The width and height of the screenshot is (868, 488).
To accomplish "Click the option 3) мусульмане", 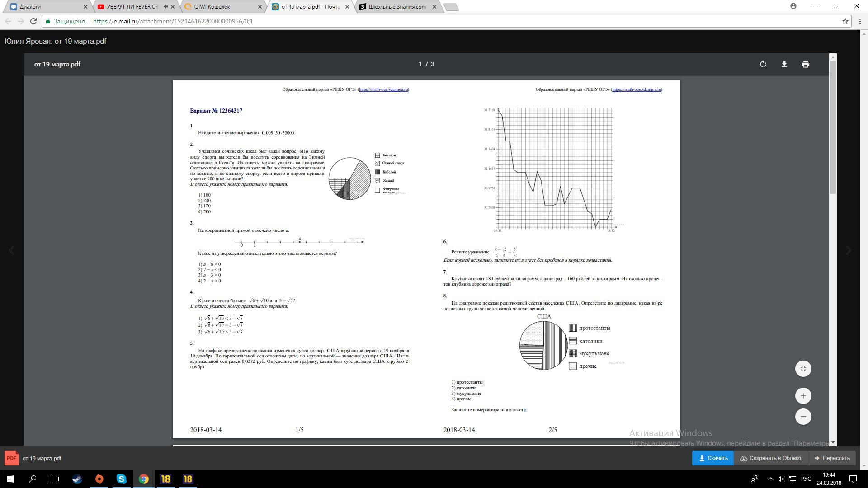I will [466, 394].
